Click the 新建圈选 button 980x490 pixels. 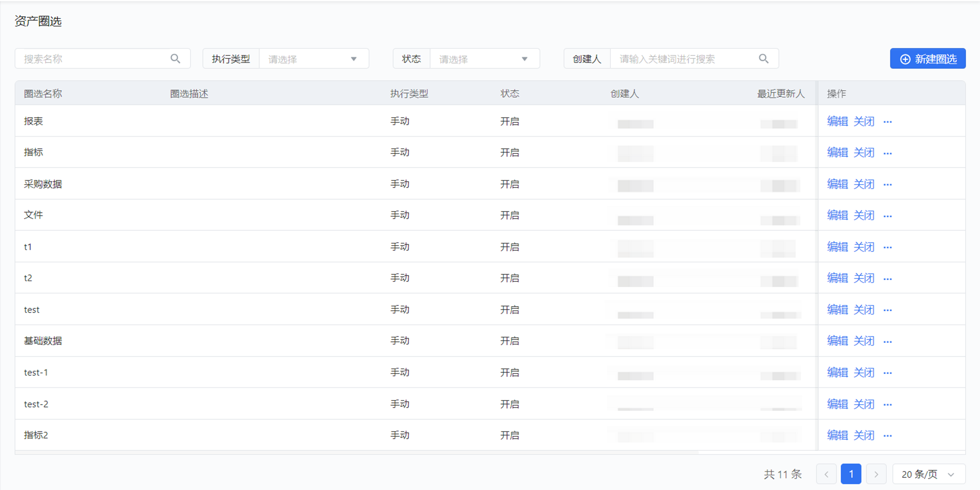(x=927, y=59)
